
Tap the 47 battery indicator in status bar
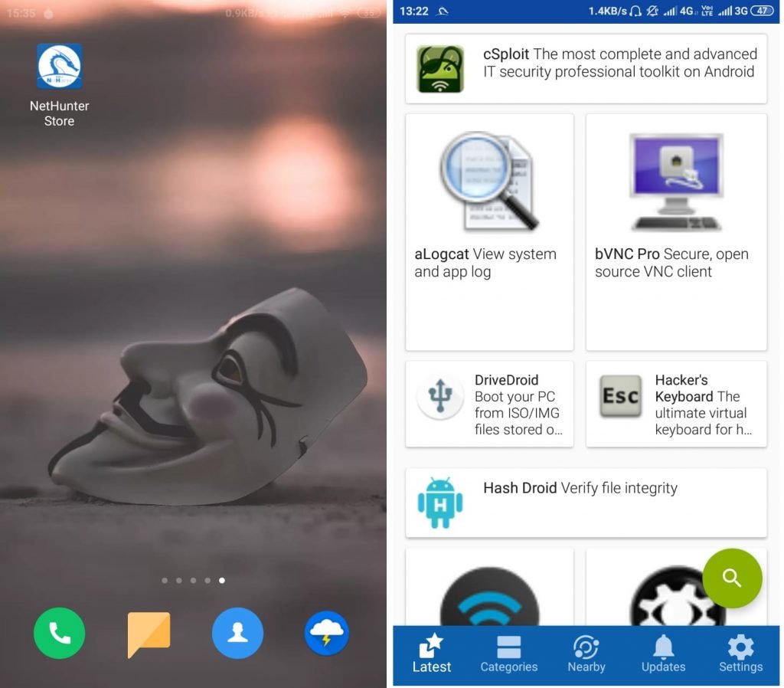click(762, 11)
